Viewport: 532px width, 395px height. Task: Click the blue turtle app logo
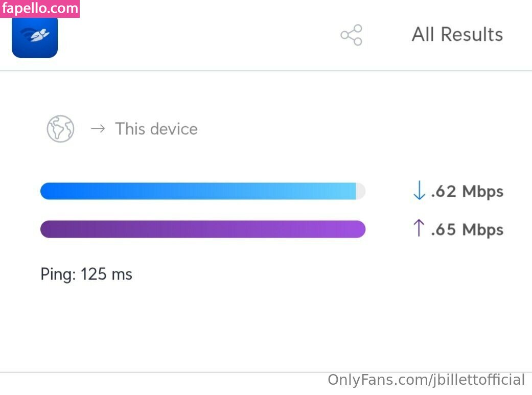pyautogui.click(x=35, y=37)
